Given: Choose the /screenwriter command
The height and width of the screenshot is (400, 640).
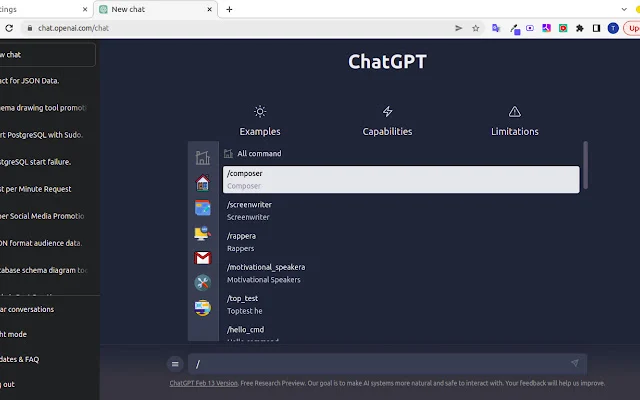Looking at the screenshot, I should click(x=400, y=210).
